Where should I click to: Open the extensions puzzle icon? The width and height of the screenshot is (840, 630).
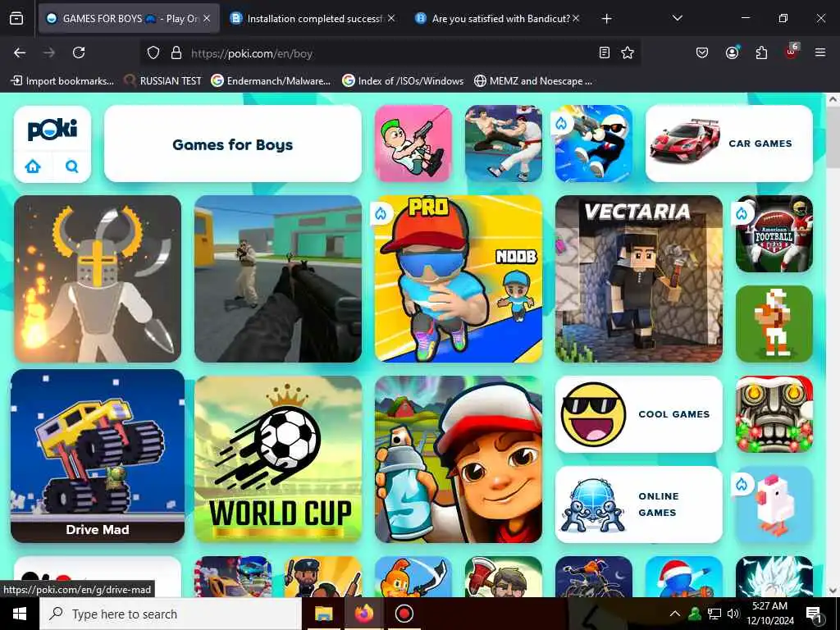click(x=761, y=52)
